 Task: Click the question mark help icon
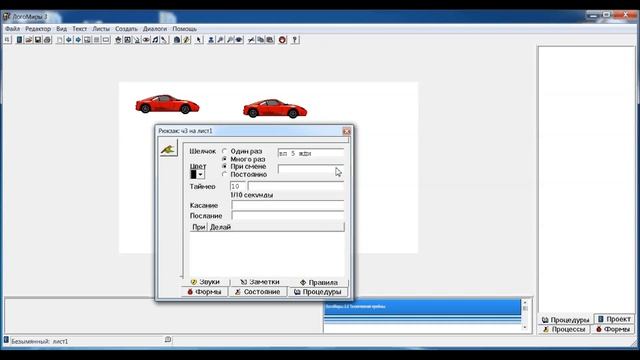click(295, 40)
